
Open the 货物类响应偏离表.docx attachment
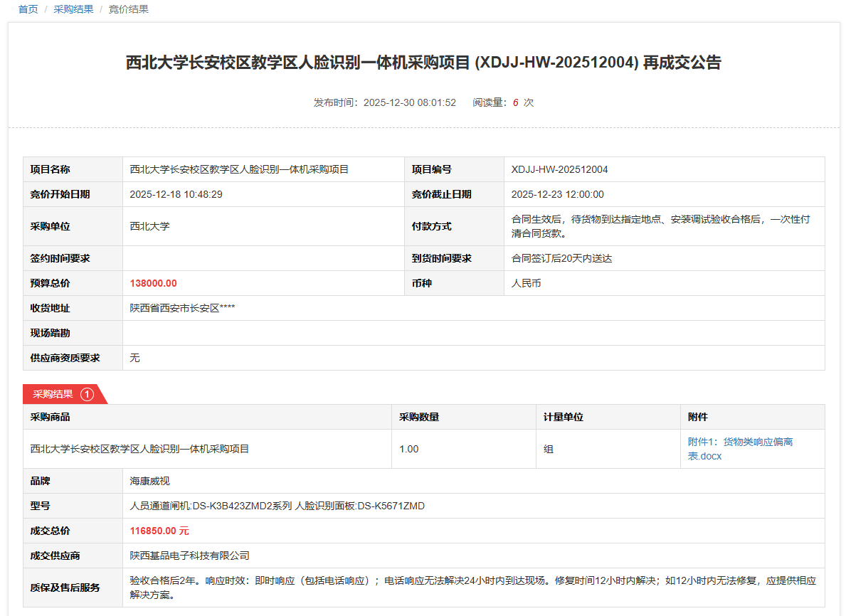coord(740,449)
